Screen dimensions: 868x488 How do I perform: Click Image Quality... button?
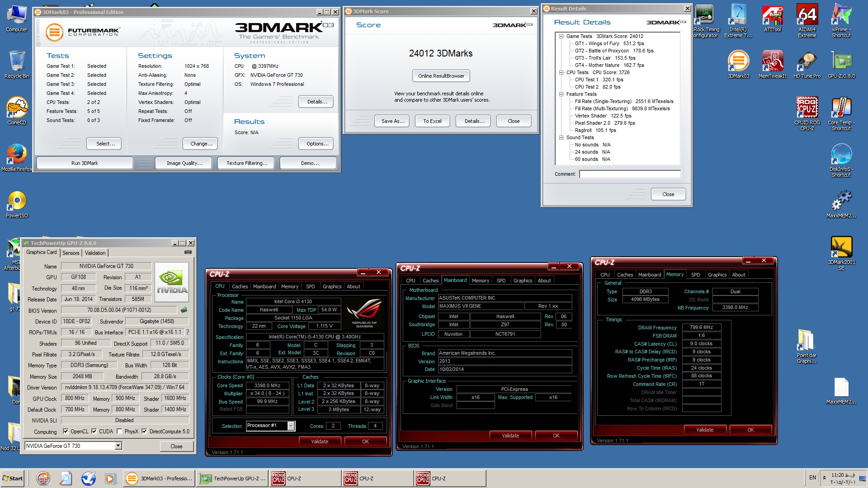[x=184, y=163]
